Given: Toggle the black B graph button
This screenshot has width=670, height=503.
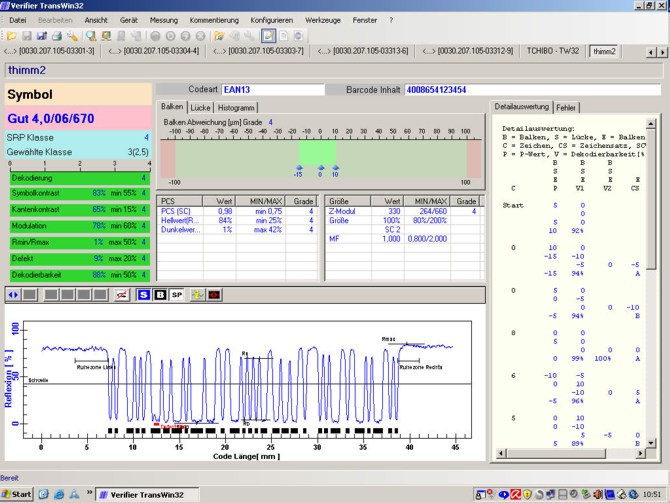Looking at the screenshot, I should (x=160, y=295).
